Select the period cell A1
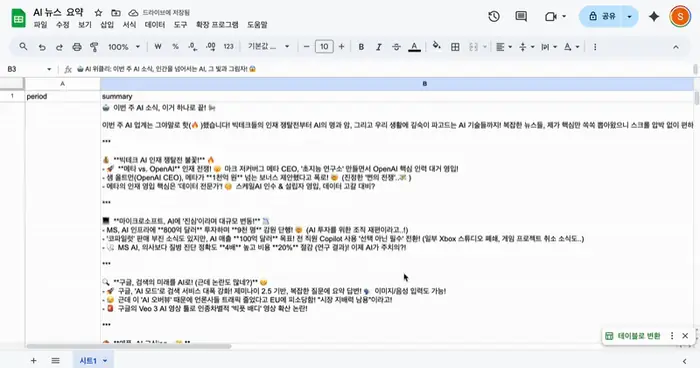Image resolution: width=700 pixels, height=368 pixels. tap(62, 96)
